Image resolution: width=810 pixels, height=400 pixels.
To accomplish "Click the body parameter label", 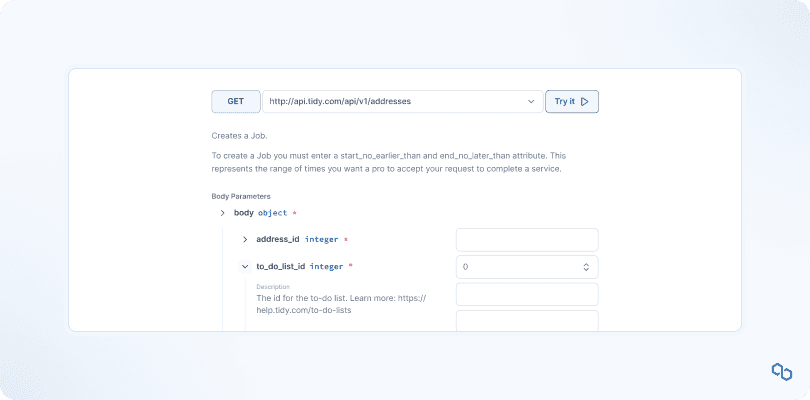I will pyautogui.click(x=244, y=213).
